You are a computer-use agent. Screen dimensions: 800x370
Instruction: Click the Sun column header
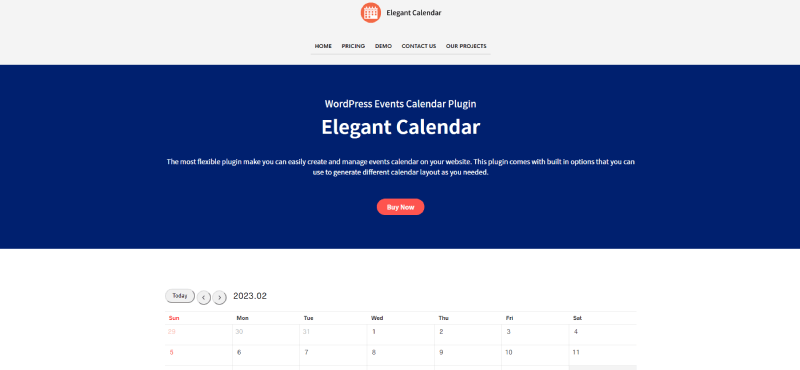[x=174, y=318]
